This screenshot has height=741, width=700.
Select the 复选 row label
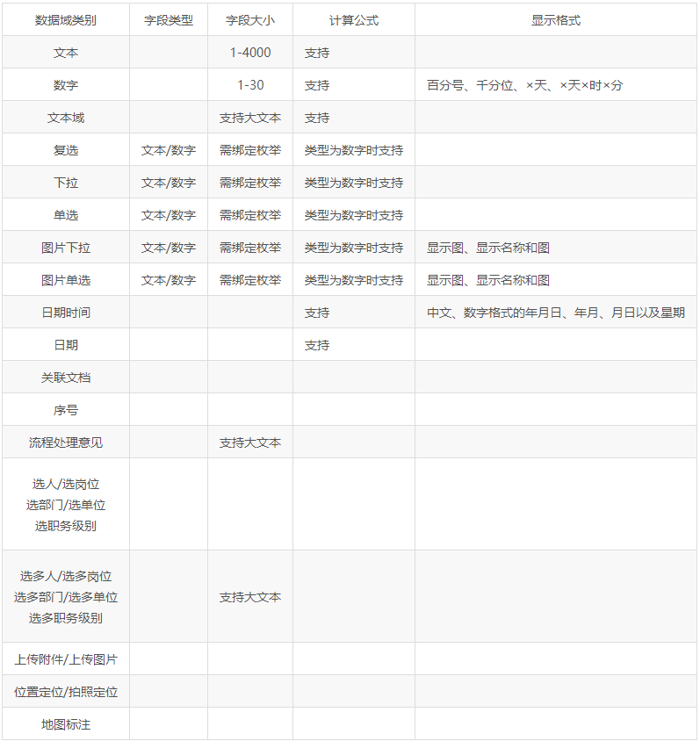tap(66, 151)
